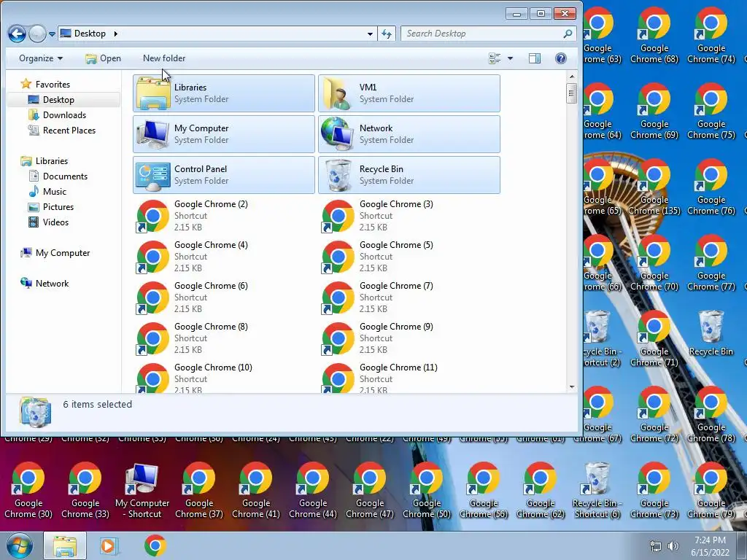Select Google Chrome (4) shortcut in list
This screenshot has width=747, height=560.
pyautogui.click(x=224, y=257)
